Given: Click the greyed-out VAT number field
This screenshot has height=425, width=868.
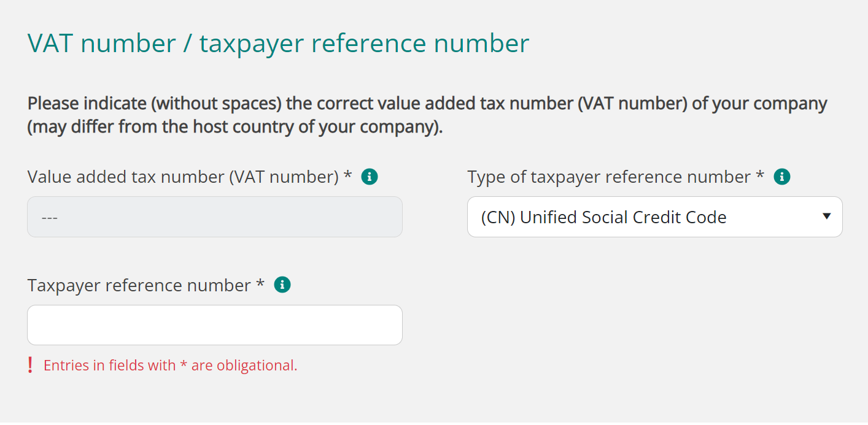Looking at the screenshot, I should click(x=215, y=217).
